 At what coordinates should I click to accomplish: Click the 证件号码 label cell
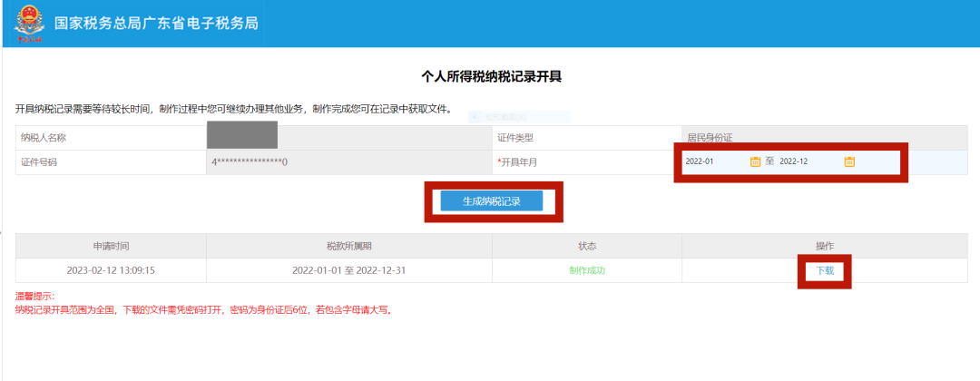click(x=111, y=162)
